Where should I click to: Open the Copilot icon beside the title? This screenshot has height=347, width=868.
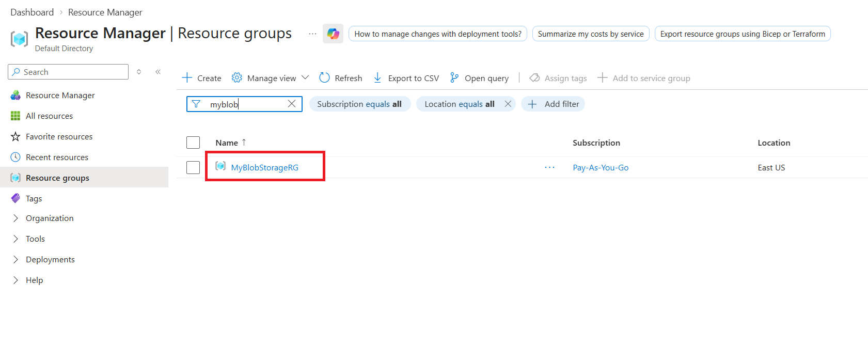333,34
